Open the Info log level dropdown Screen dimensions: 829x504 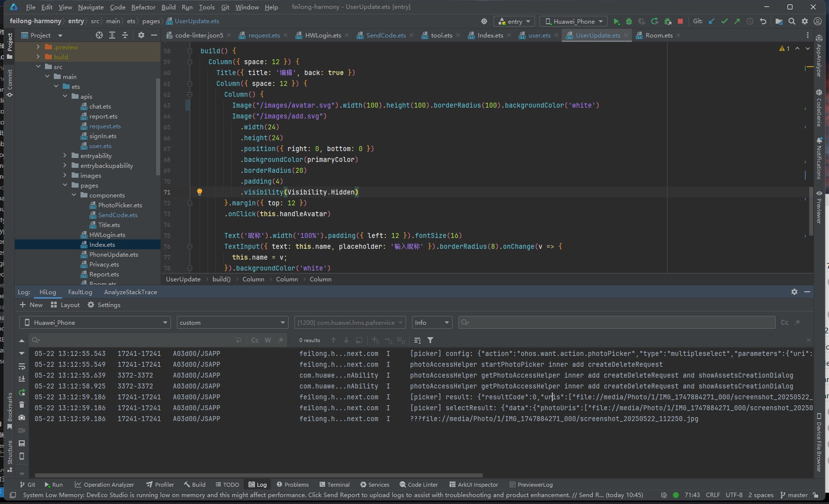(432, 322)
